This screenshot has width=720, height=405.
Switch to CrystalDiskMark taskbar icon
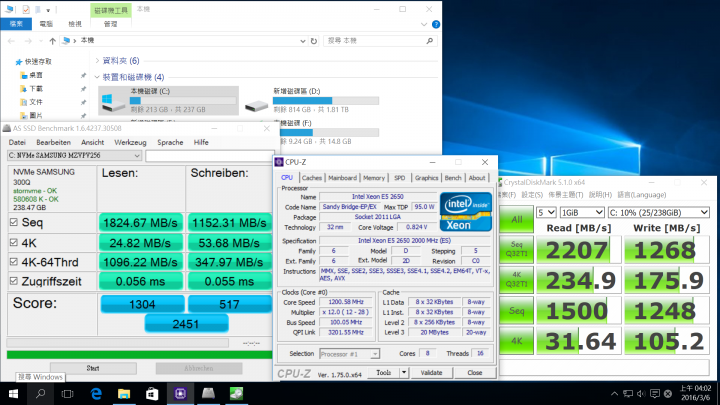(x=236, y=394)
